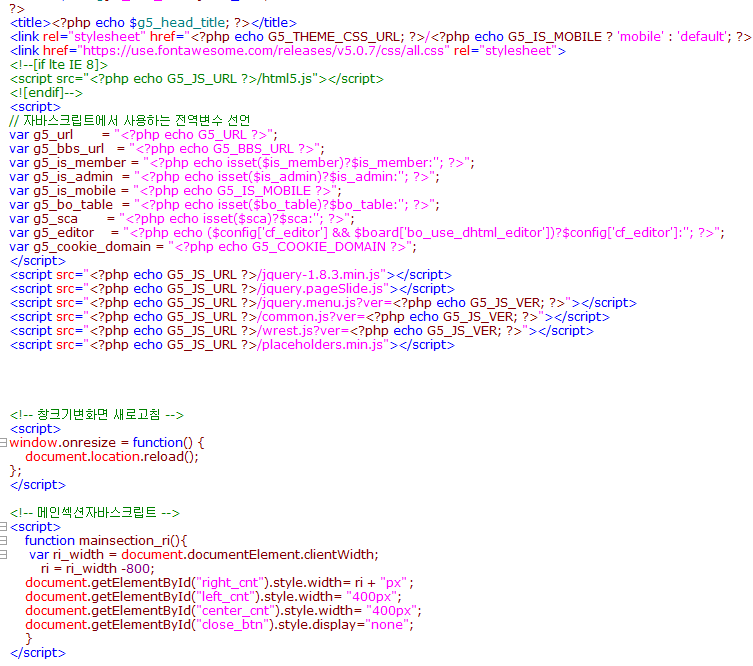
Task: Click the var g5_bo_table declaration
Action: [224, 205]
